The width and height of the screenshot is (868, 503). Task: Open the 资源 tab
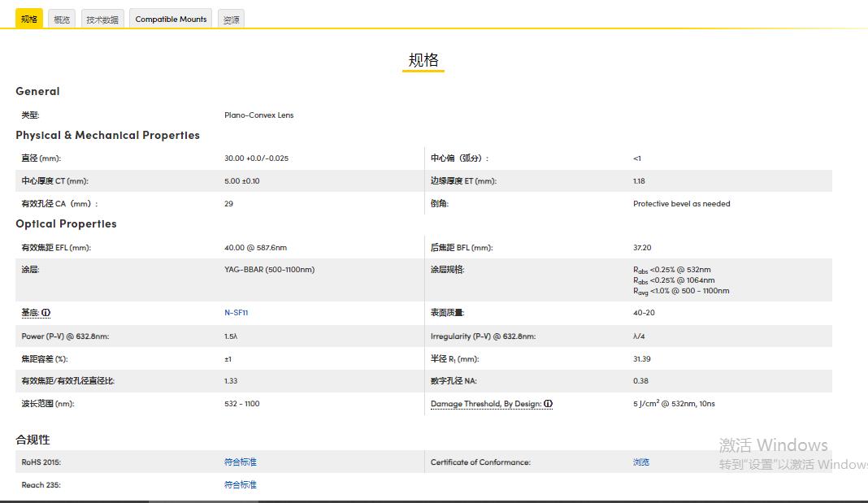(x=230, y=18)
